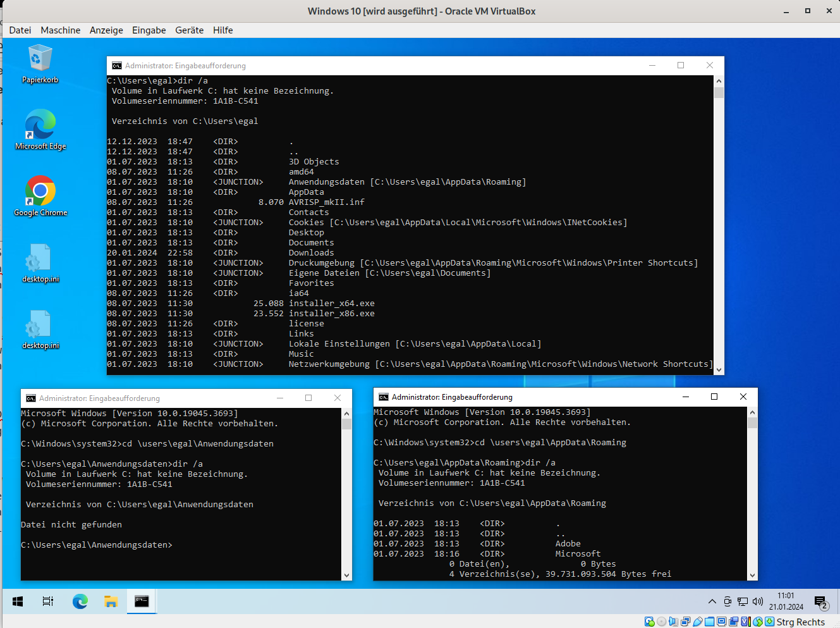This screenshot has height=628, width=840.
Task: Click the USB device icon in VirtualBox status bar
Action: 697,622
